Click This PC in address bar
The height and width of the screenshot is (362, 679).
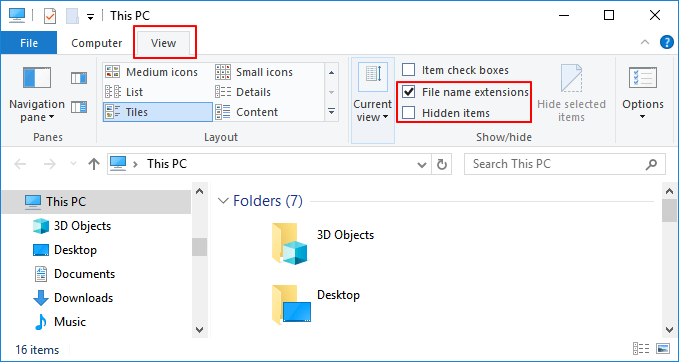[167, 164]
